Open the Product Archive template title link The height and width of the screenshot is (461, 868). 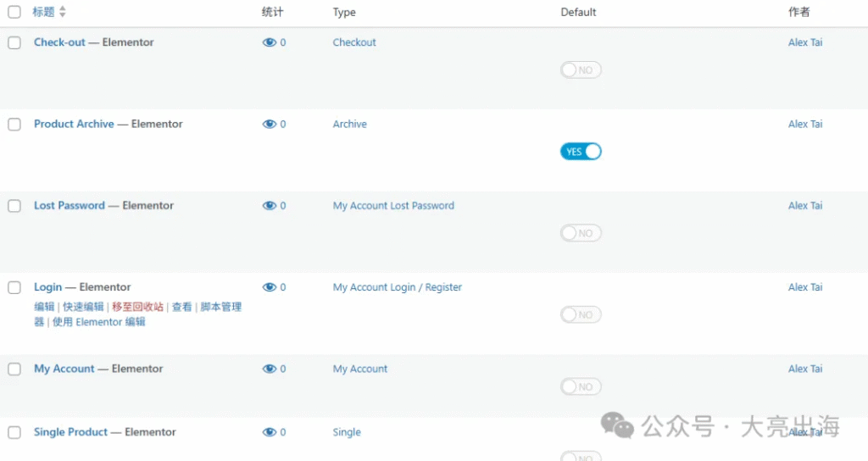click(74, 124)
